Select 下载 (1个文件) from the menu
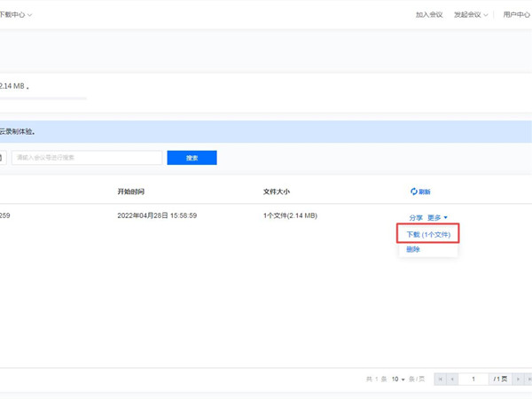Image resolution: width=532 pixels, height=399 pixels. click(x=428, y=235)
